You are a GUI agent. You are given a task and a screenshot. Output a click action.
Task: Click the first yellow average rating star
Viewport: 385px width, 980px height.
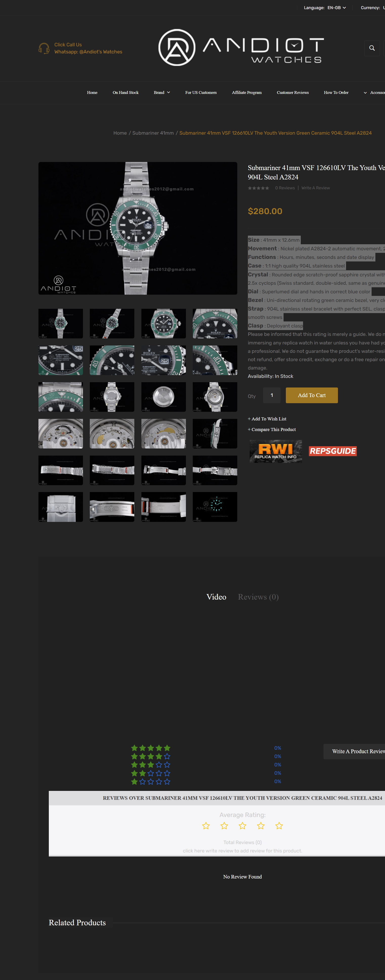coord(206,826)
